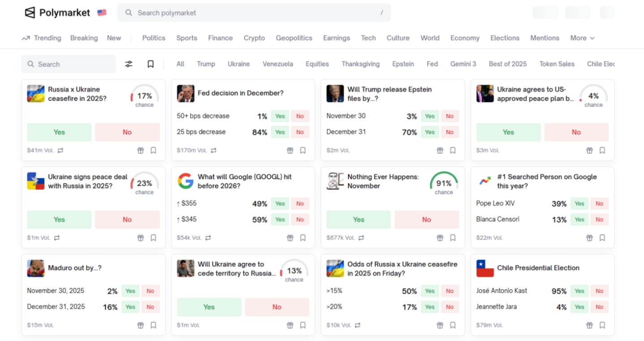Open the Chile Presidential Election market title
This screenshot has width=644, height=341.
pyautogui.click(x=538, y=268)
